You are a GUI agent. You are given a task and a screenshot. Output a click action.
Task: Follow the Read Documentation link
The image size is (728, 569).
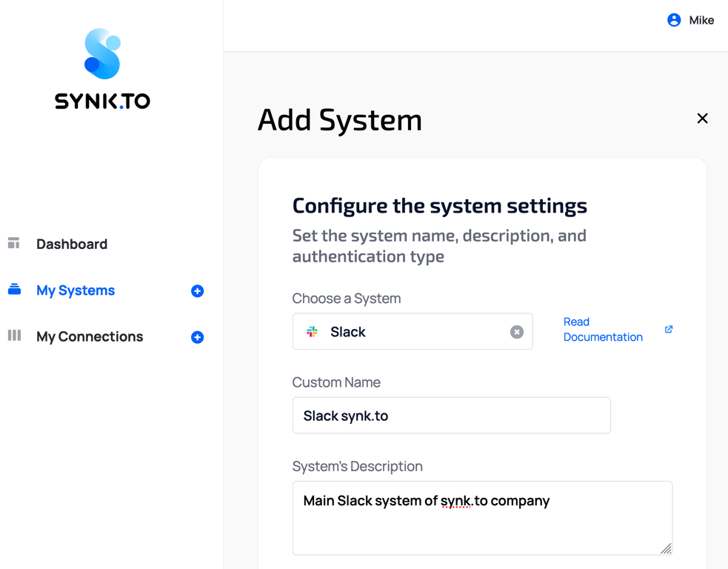coord(603,329)
